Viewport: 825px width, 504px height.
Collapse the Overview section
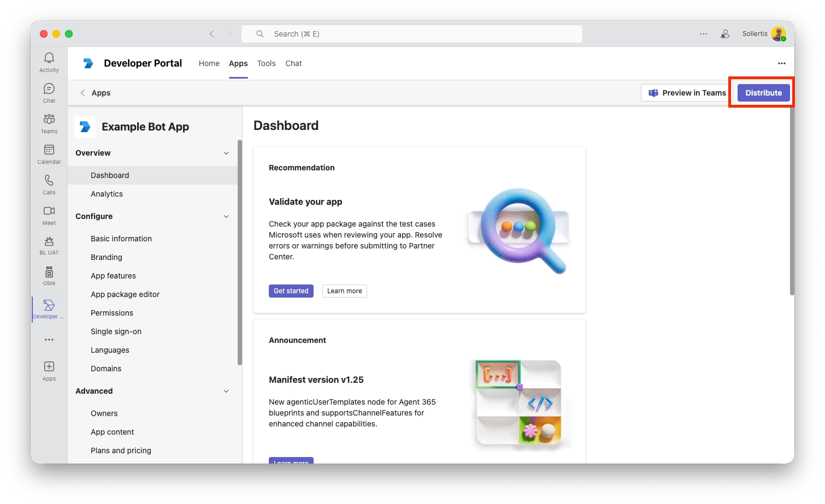(226, 153)
